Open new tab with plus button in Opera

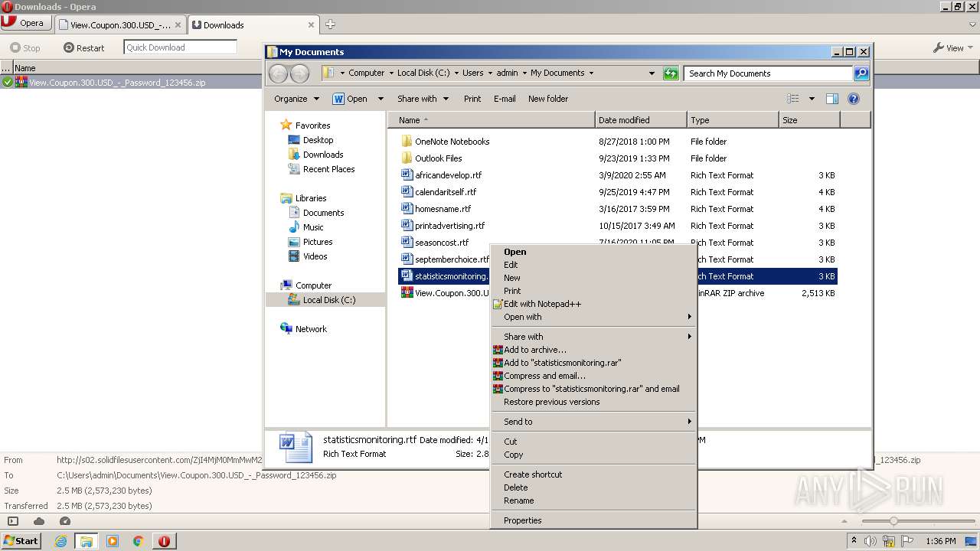[x=330, y=24]
